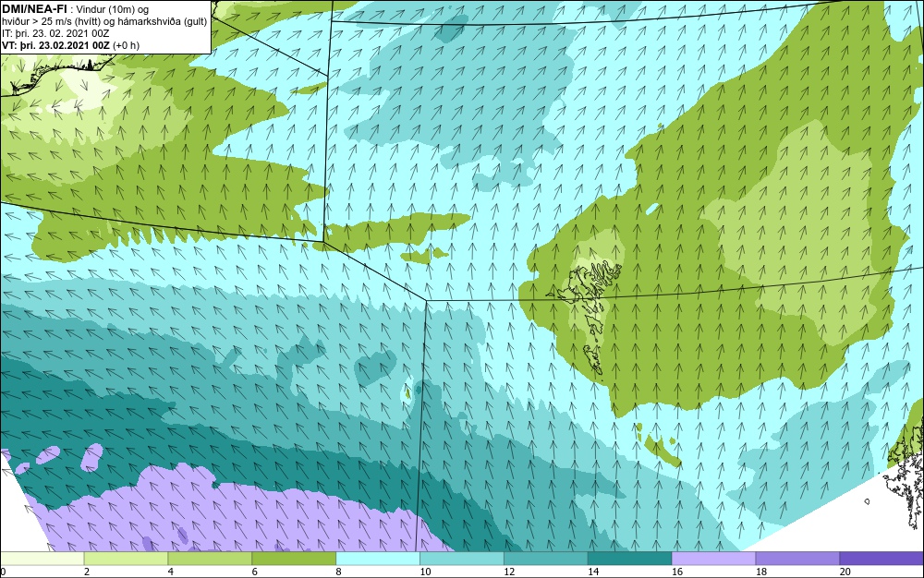Click the 4–6 m/s green legend swatch
This screenshot has height=578, width=924.
point(210,558)
